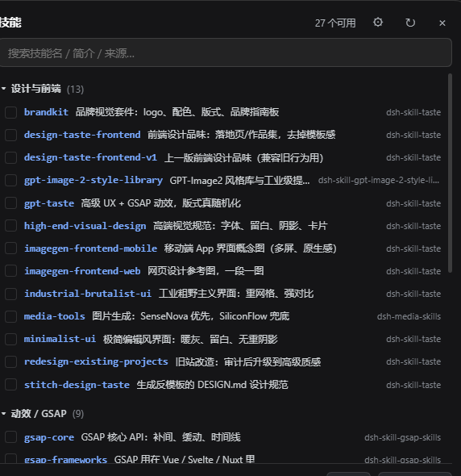Screen dimensions: 461x476
Task: Refresh the skills list
Action: tap(410, 23)
